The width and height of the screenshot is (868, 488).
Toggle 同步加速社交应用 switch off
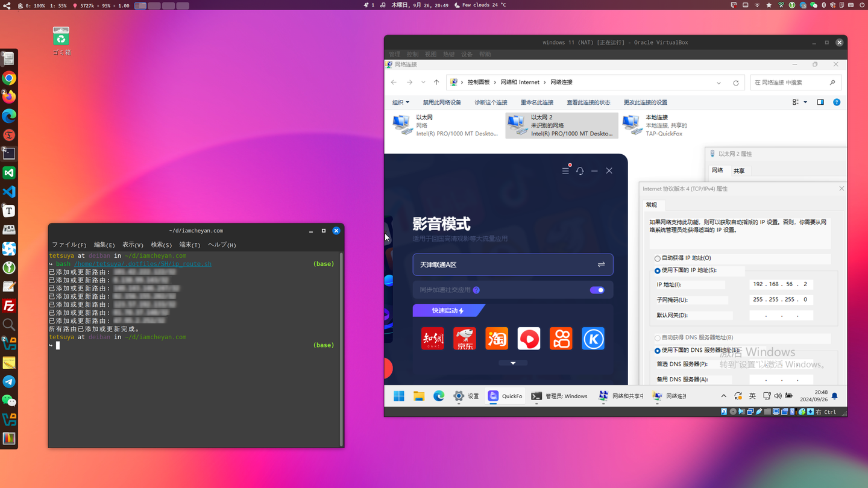597,290
